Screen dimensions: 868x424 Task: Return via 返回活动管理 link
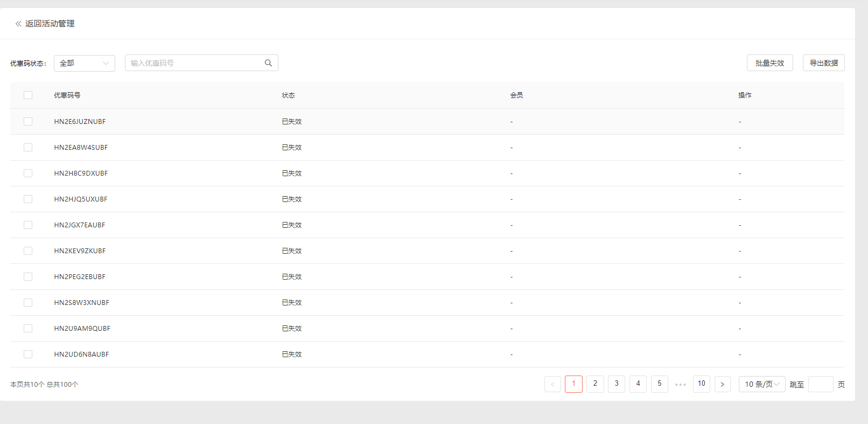pyautogui.click(x=50, y=24)
